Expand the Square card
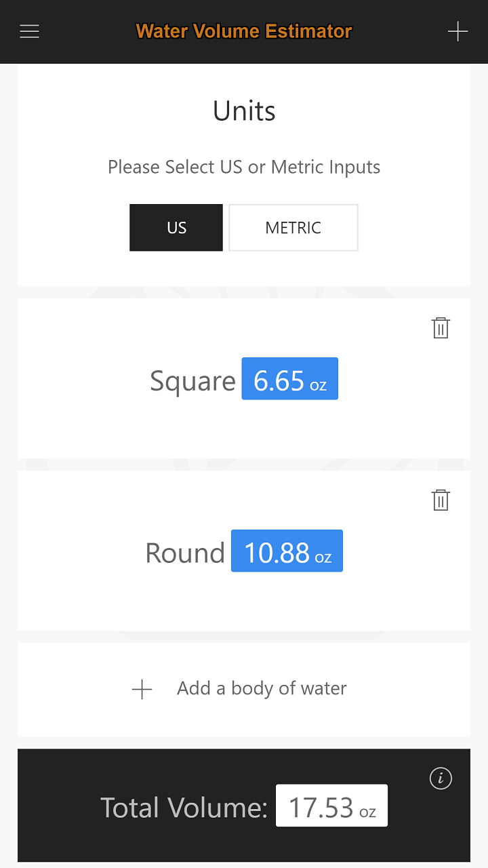 (244, 378)
